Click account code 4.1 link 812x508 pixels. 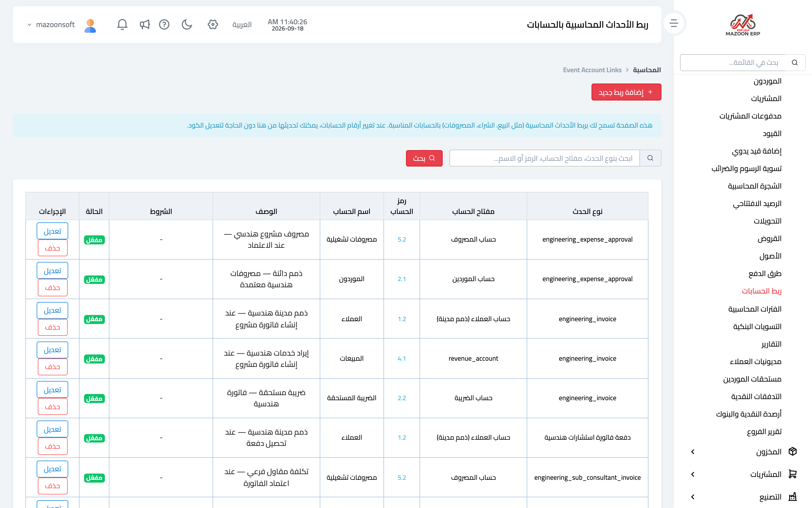(402, 358)
